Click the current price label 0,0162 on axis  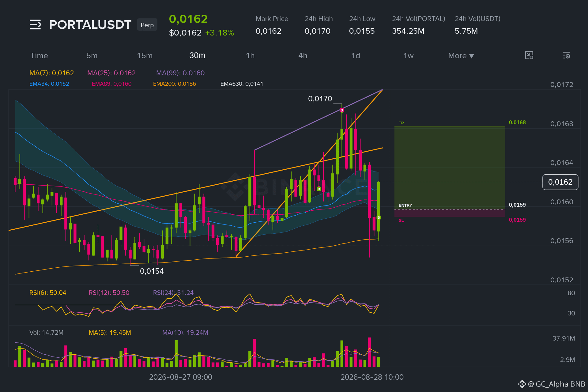tap(560, 182)
